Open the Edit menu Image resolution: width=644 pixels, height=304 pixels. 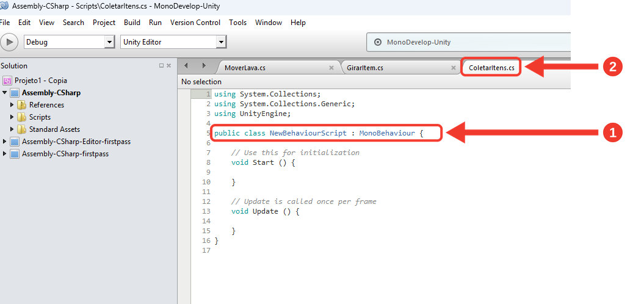[x=24, y=23]
